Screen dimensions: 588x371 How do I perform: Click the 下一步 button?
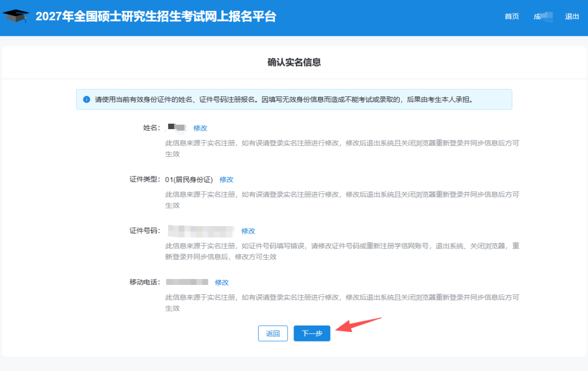(312, 333)
